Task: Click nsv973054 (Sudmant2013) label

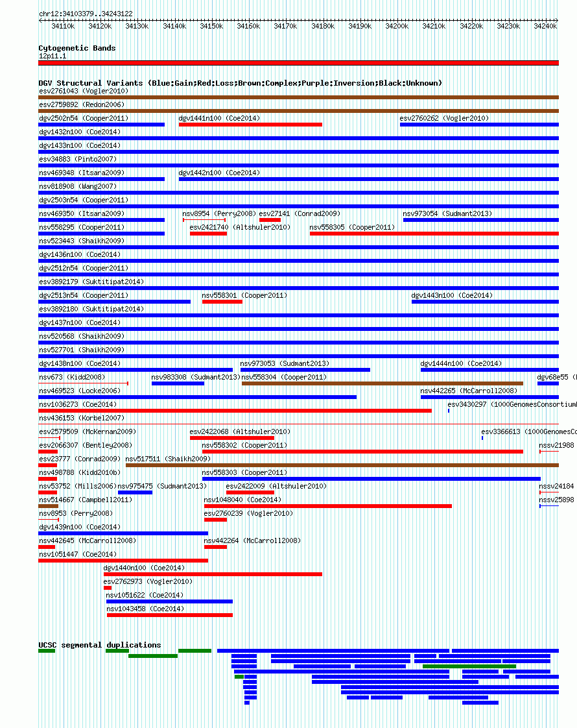Action: click(447, 213)
